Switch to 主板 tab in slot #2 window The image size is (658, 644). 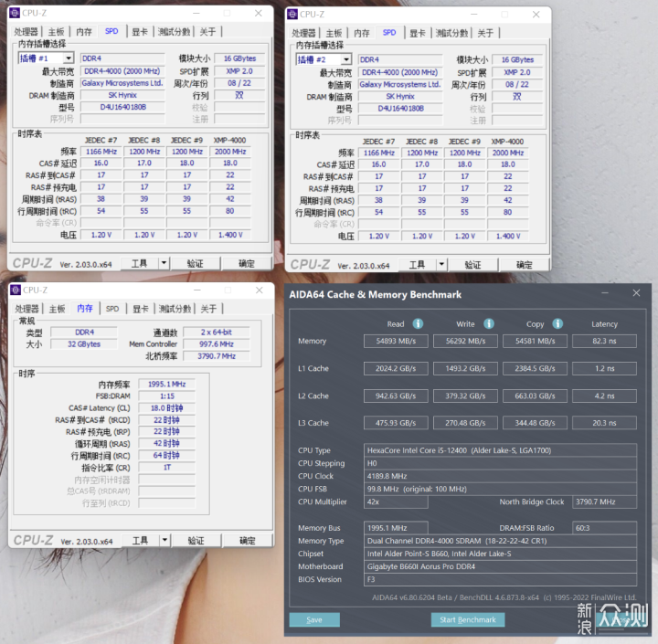click(334, 33)
